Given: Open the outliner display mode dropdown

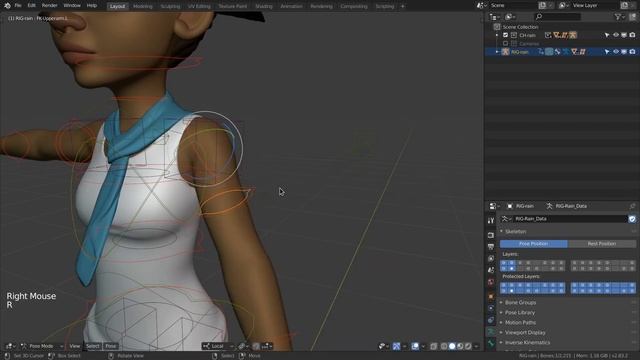Looking at the screenshot, I should coord(510,17).
